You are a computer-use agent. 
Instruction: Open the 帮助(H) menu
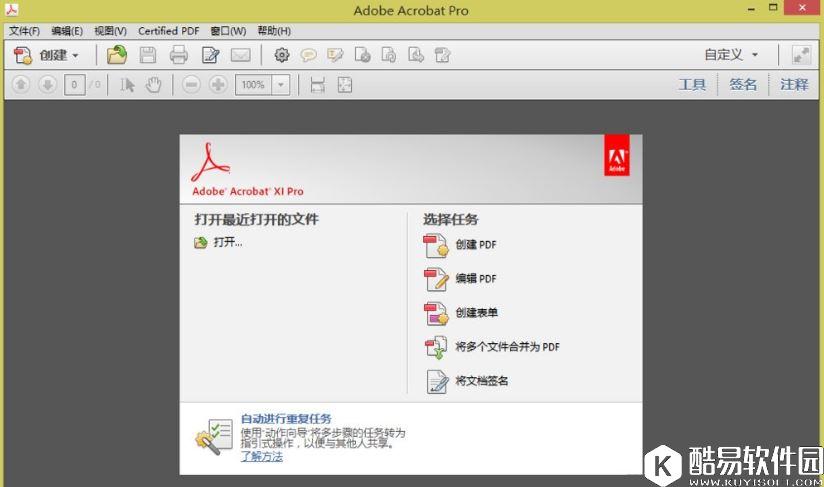click(274, 31)
